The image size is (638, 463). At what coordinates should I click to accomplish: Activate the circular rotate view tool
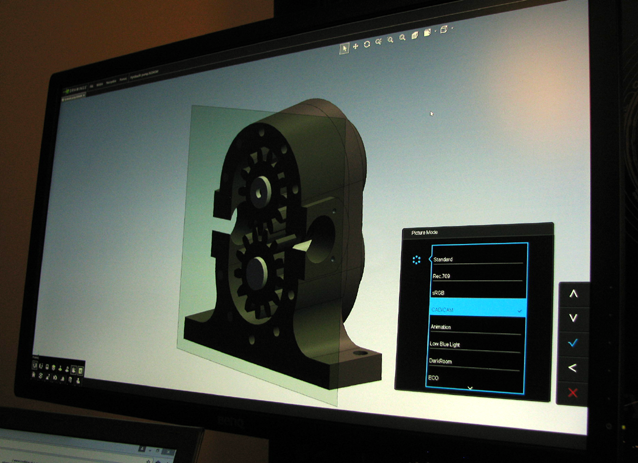pos(367,44)
